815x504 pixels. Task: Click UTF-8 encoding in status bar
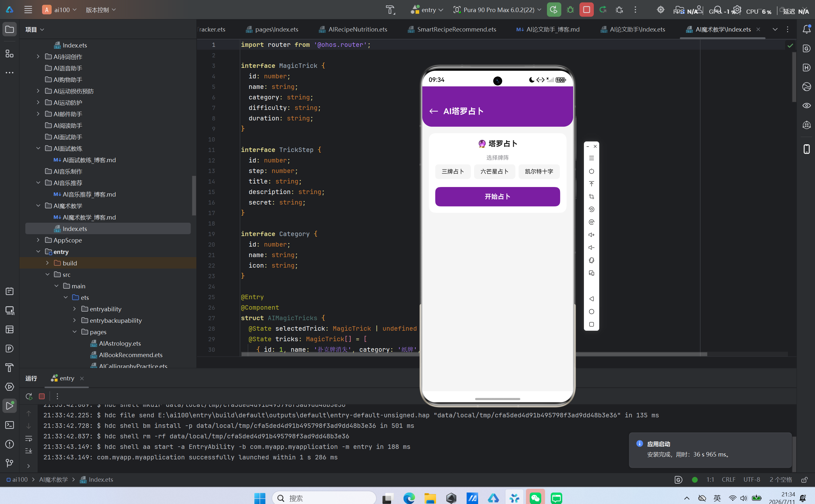click(x=752, y=479)
